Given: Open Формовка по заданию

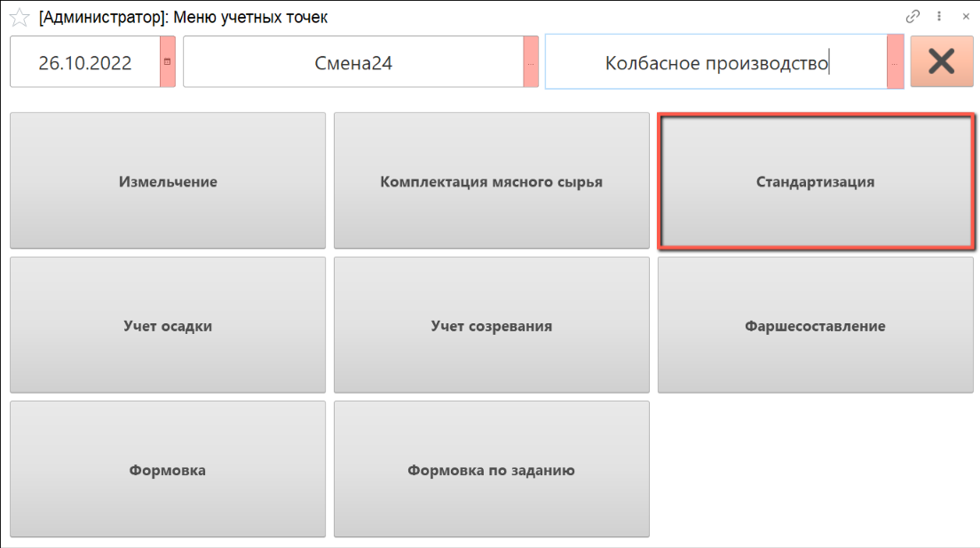Looking at the screenshot, I should (491, 469).
